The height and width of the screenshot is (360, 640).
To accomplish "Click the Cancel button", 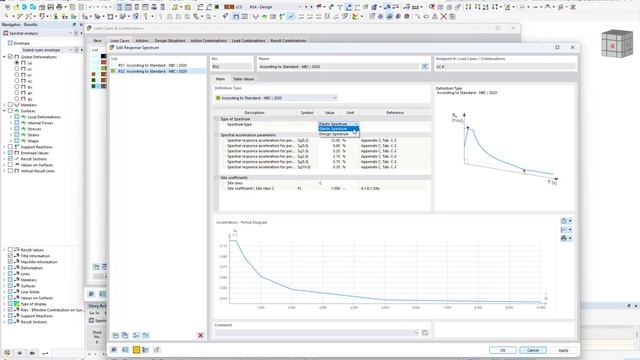I will 533,350.
